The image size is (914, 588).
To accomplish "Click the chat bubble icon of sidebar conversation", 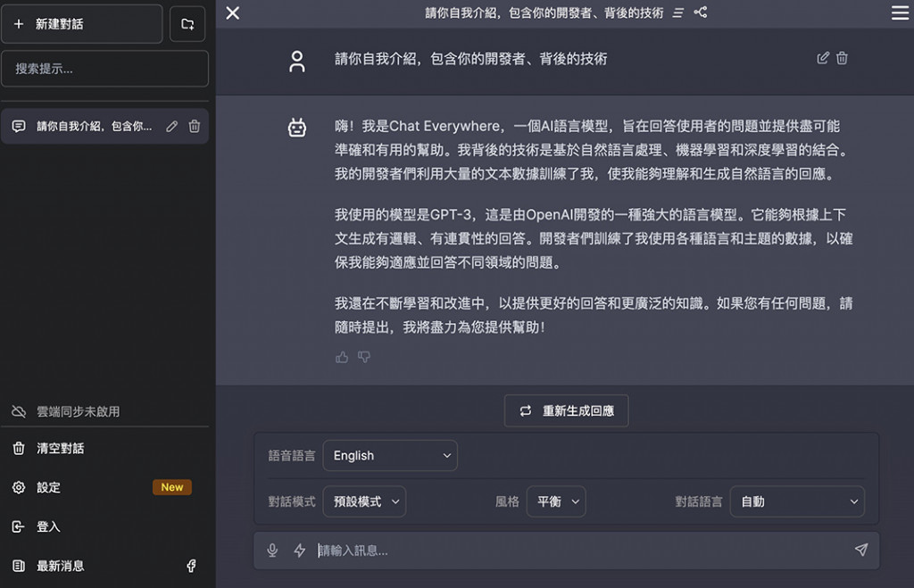I will [19, 127].
